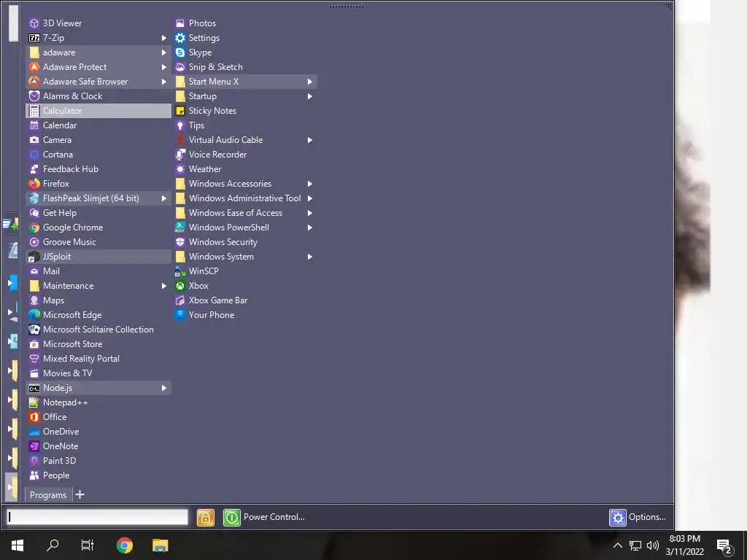Viewport: 747px width, 560px height.
Task: Click the orange lock icon button
Action: [x=205, y=518]
